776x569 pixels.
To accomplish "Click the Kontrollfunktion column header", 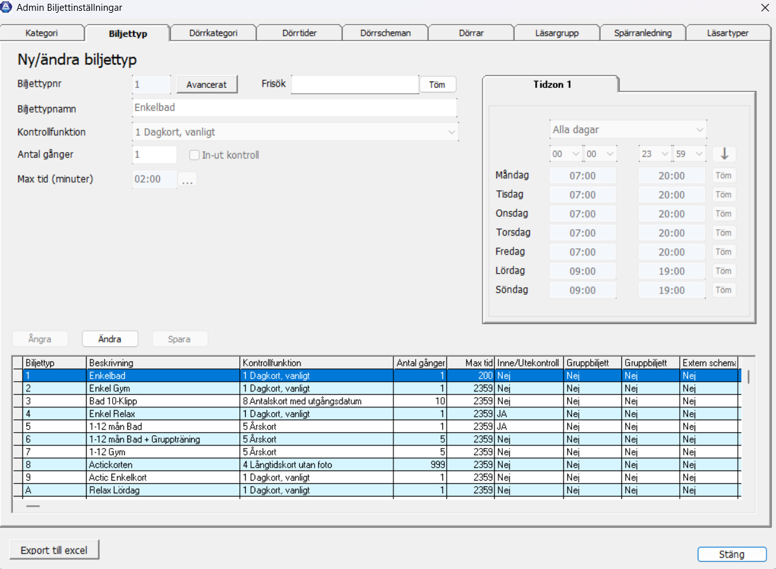I will (317, 363).
